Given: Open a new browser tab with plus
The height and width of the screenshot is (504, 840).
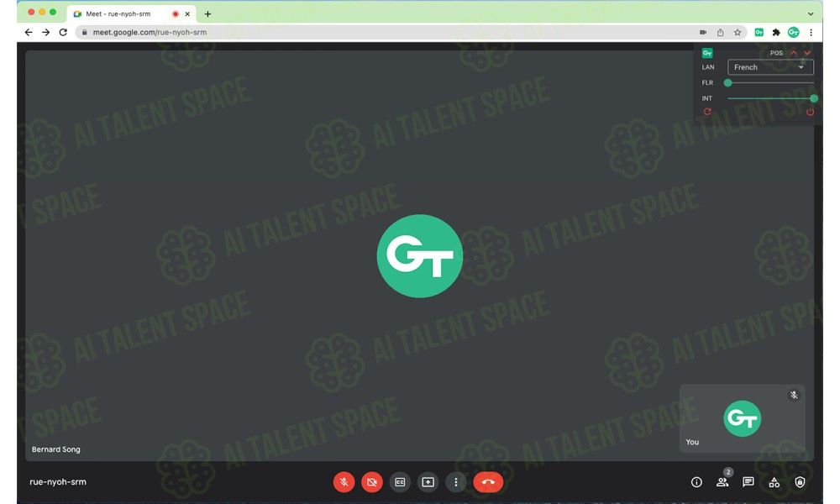Looking at the screenshot, I should 207,14.
